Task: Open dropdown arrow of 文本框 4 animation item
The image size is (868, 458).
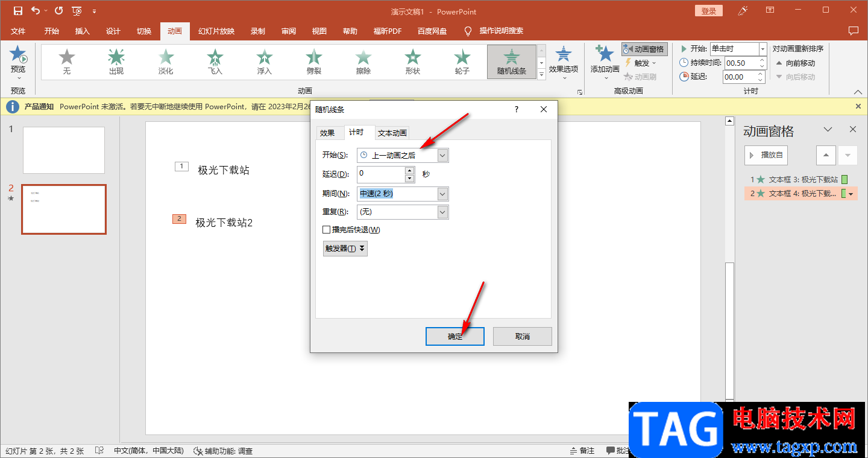Action: coord(851,194)
